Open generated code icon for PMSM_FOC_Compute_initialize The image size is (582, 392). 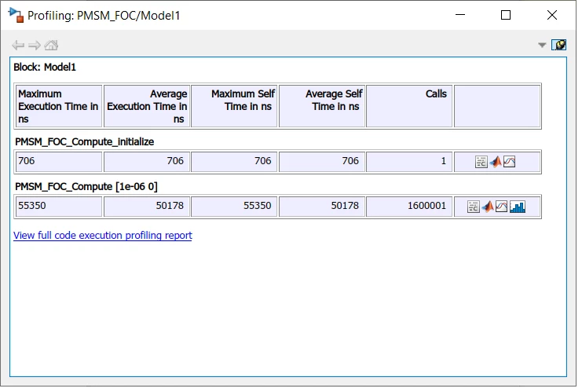point(481,162)
